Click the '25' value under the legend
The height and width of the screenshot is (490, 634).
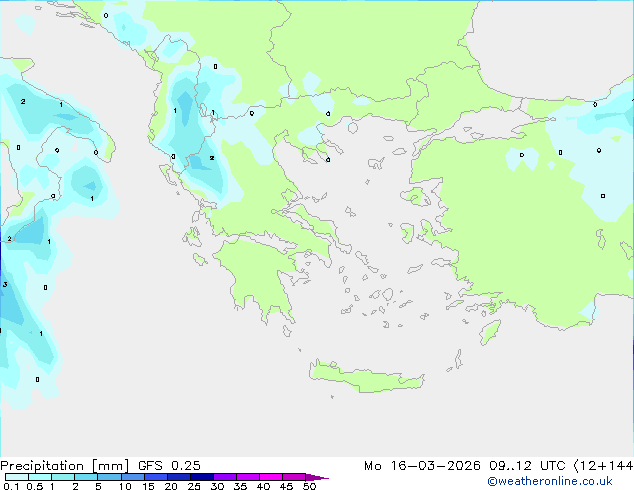click(194, 486)
